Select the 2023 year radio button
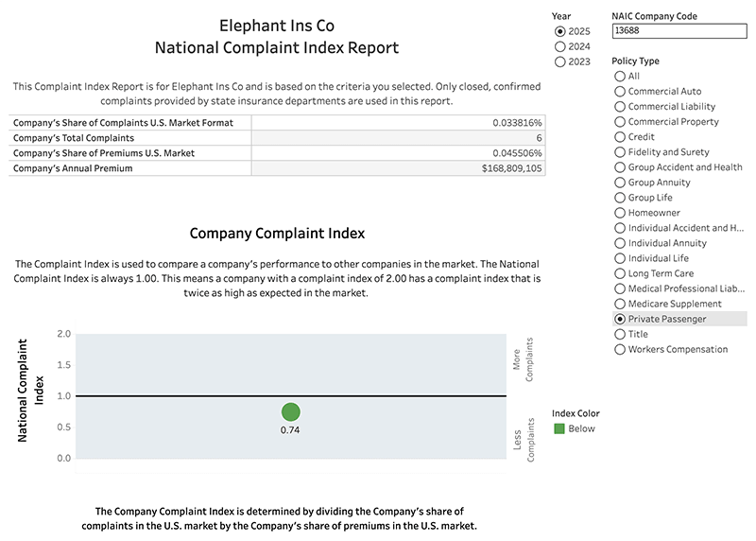The image size is (756, 541). pos(559,61)
